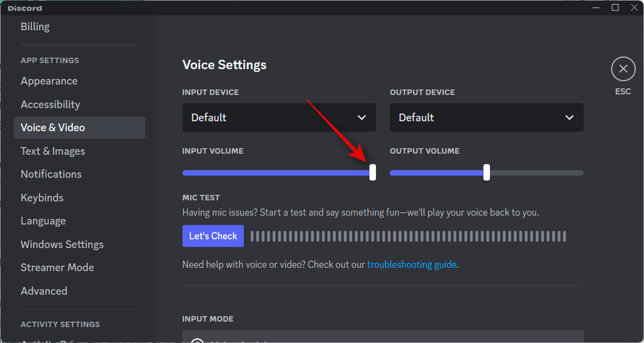Screen dimensions: 644x343
Task: Start mic test with Let's Check
Action: [213, 236]
